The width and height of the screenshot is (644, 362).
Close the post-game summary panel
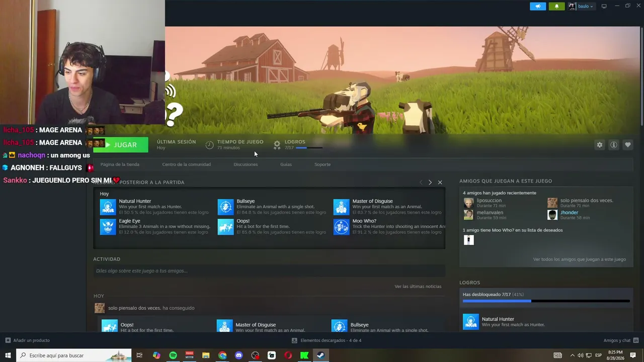point(440,183)
